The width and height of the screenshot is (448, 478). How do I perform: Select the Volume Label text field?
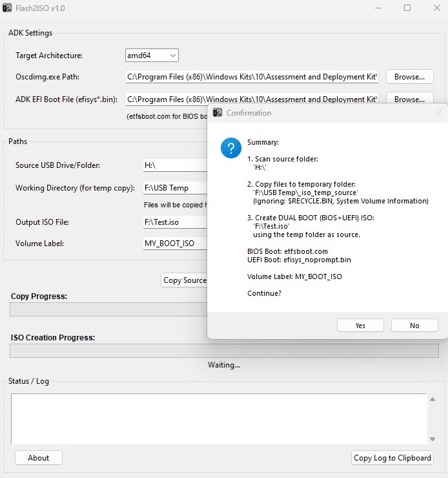[x=174, y=244]
